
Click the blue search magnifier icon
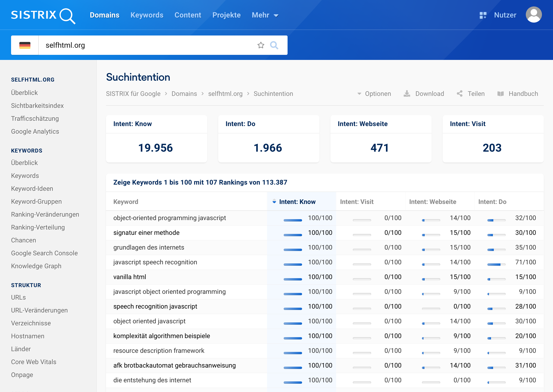[x=274, y=45]
